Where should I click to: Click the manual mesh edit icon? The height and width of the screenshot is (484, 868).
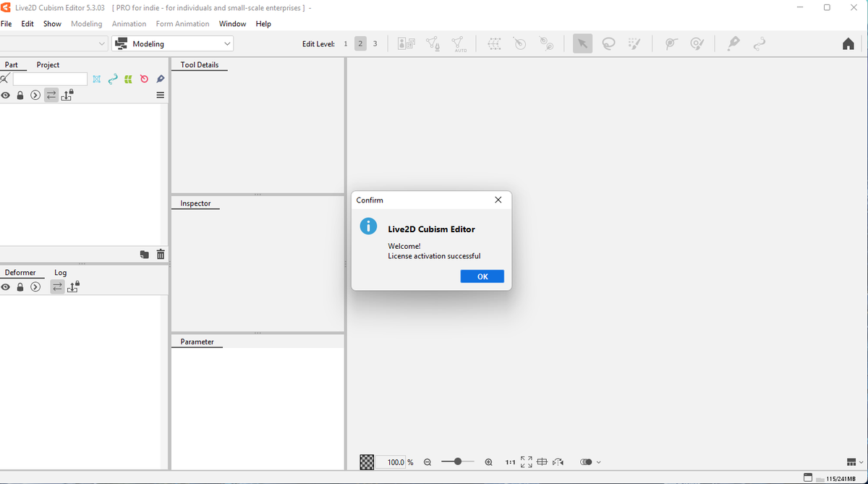coord(433,44)
